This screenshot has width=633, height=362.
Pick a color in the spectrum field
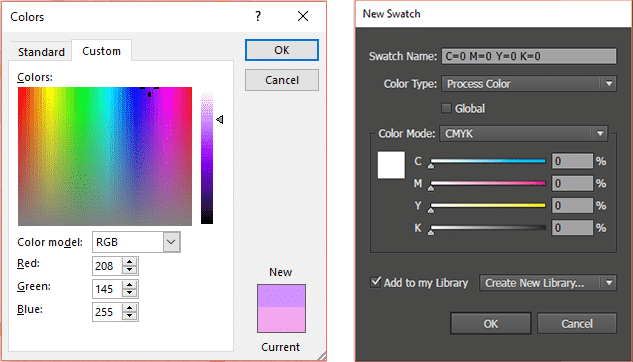[x=105, y=156]
